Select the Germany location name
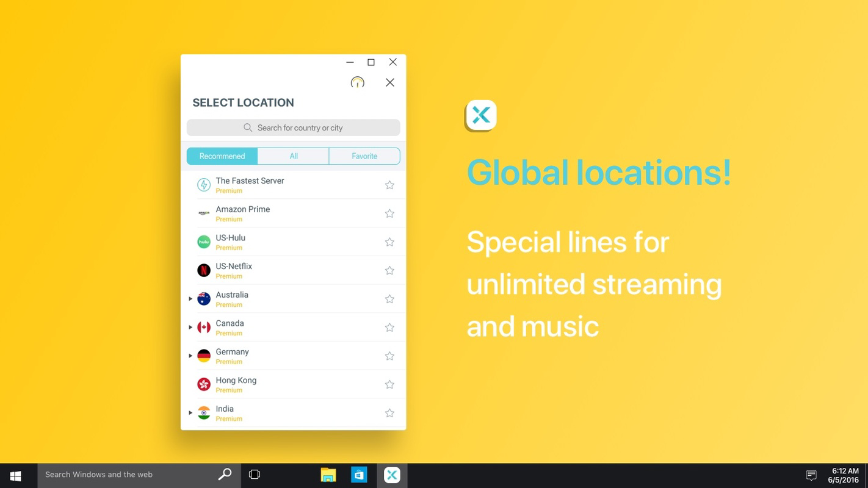 pyautogui.click(x=232, y=352)
